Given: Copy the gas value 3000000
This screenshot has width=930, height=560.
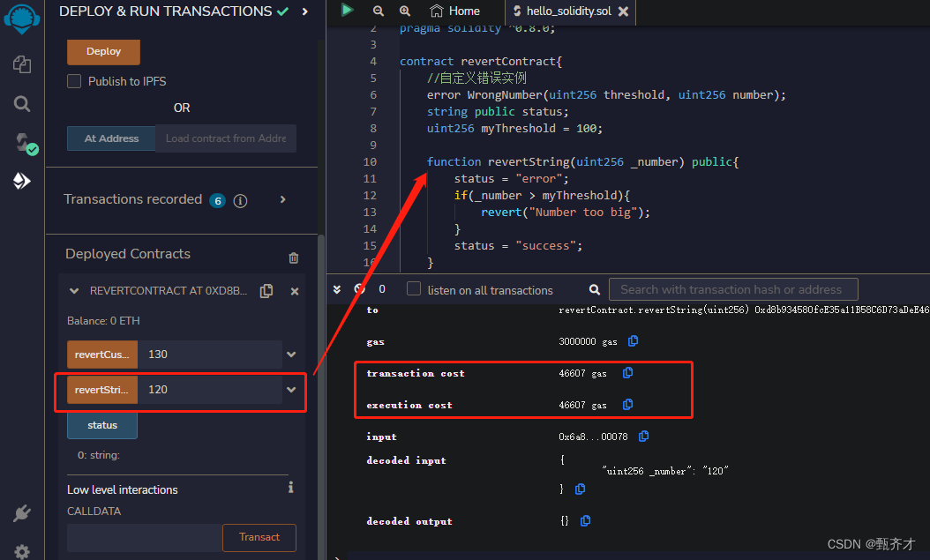Looking at the screenshot, I should 633,340.
